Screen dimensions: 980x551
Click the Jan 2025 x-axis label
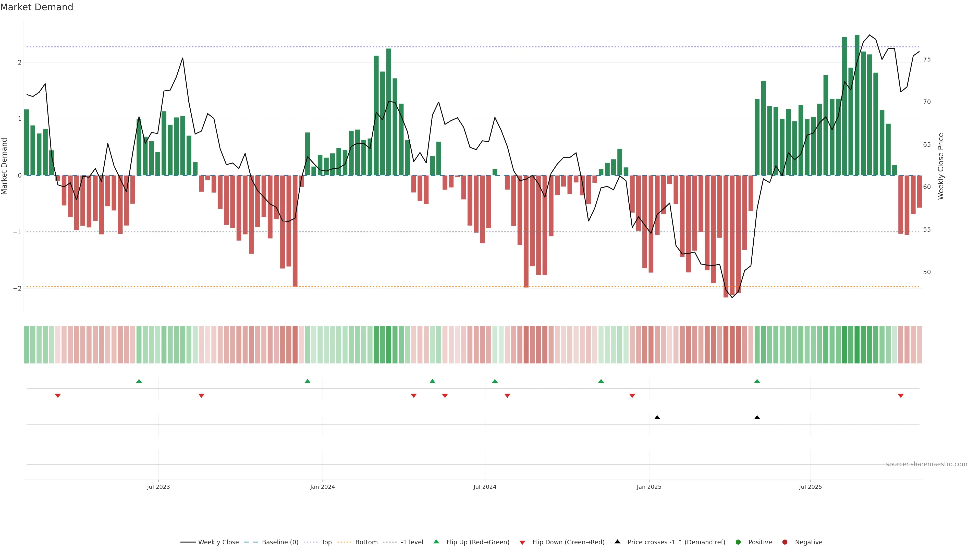click(649, 487)
